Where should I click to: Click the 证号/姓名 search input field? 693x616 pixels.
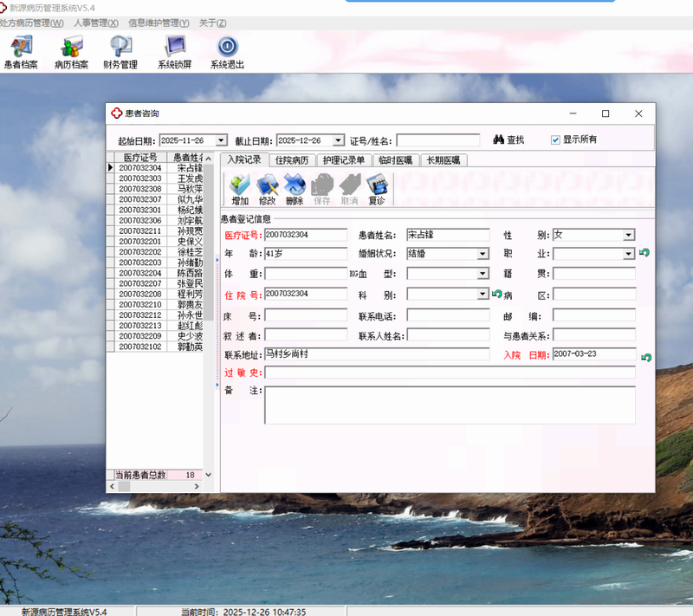click(437, 140)
